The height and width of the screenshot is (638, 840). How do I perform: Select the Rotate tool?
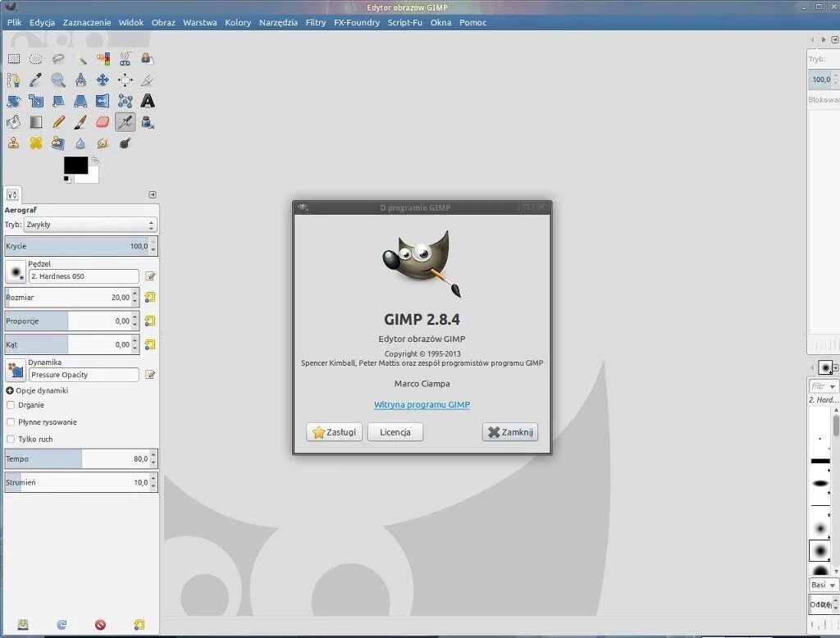click(14, 101)
